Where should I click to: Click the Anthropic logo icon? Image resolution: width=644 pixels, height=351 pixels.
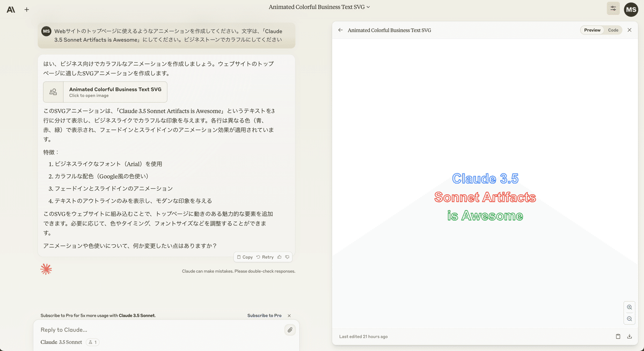(x=11, y=9)
